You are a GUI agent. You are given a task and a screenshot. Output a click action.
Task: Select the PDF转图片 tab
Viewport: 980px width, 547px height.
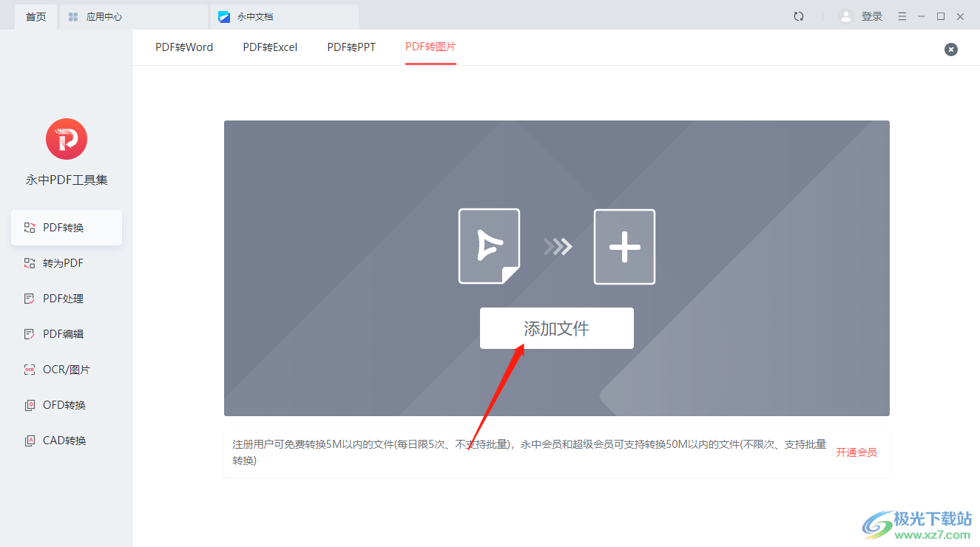point(430,47)
